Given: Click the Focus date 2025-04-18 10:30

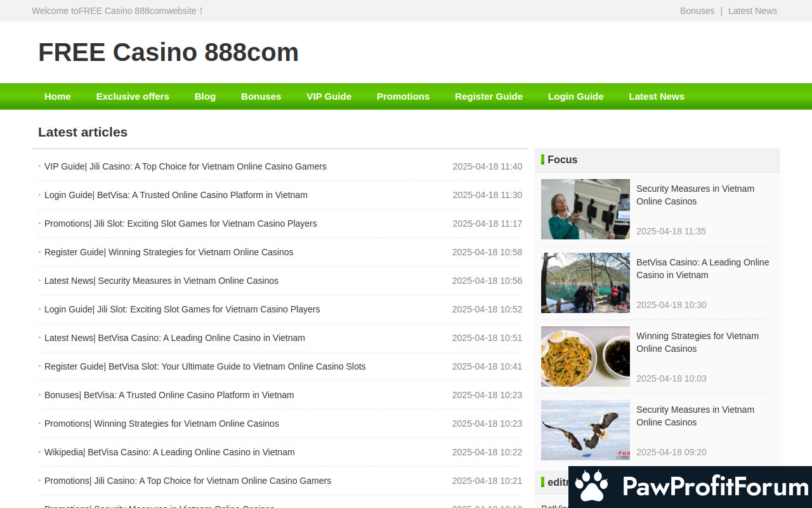Looking at the screenshot, I should (671, 305).
